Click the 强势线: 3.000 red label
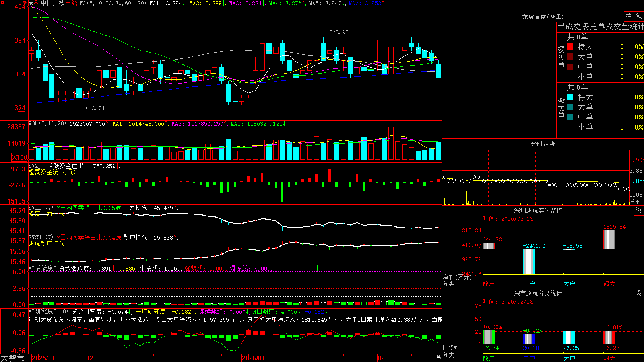The height and width of the screenshot is (362, 644). (205, 269)
